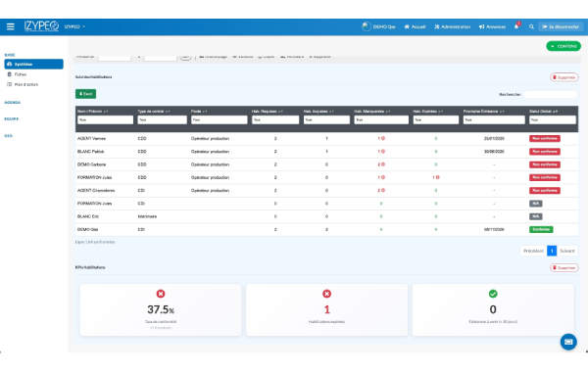Click the search magnifier icon
The image size is (588, 372).
click(x=531, y=26)
